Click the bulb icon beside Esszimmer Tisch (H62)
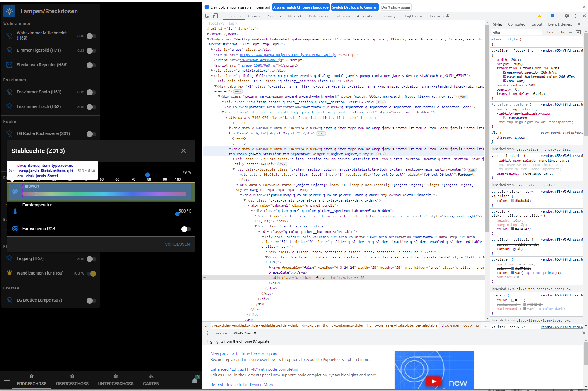 point(9,106)
